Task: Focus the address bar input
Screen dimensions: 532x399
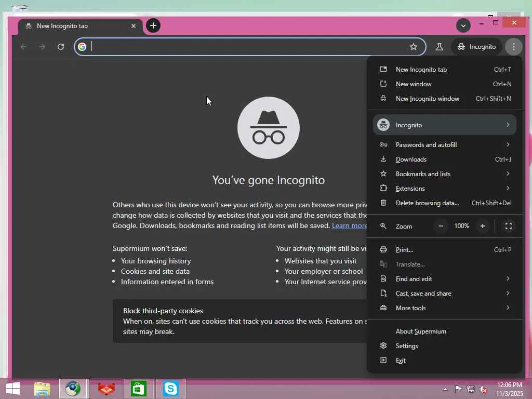Action: click(x=249, y=47)
